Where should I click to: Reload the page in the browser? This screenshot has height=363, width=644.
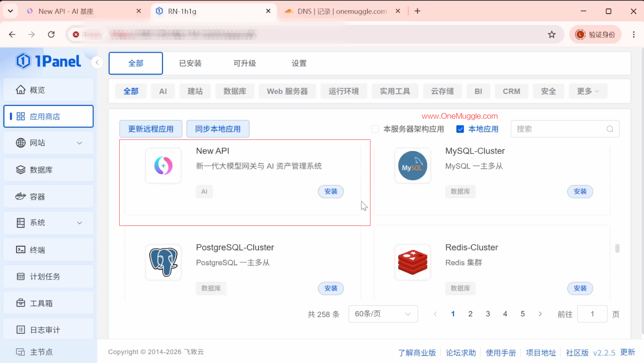pyautogui.click(x=51, y=34)
